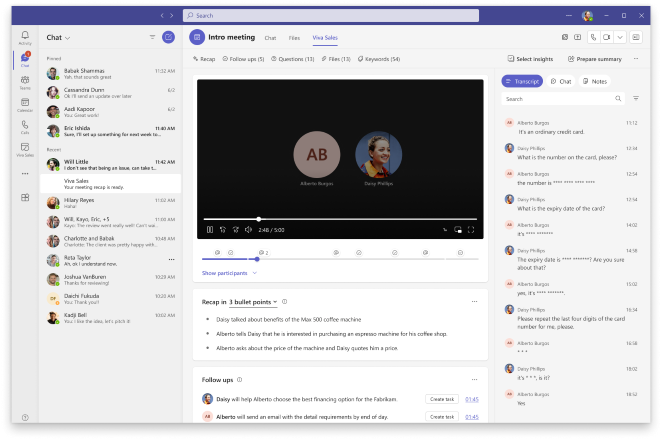
Task: Switch to the Files tab in Intro meeting
Action: click(x=294, y=37)
